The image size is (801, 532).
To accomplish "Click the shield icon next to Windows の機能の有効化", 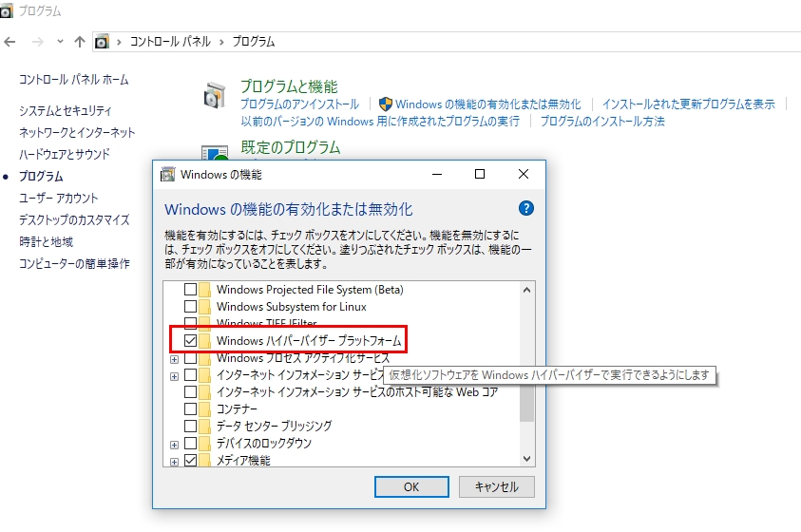I will click(x=386, y=104).
